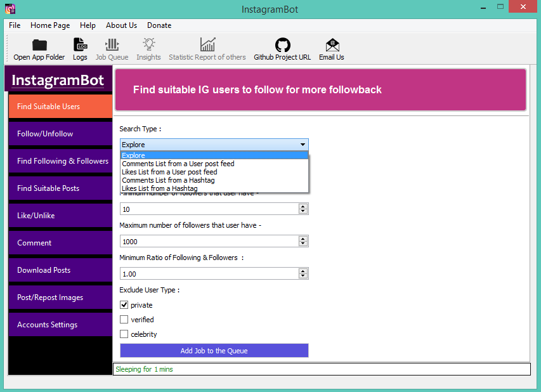
Task: Go to the Accounts Settings section
Action: 60,325
